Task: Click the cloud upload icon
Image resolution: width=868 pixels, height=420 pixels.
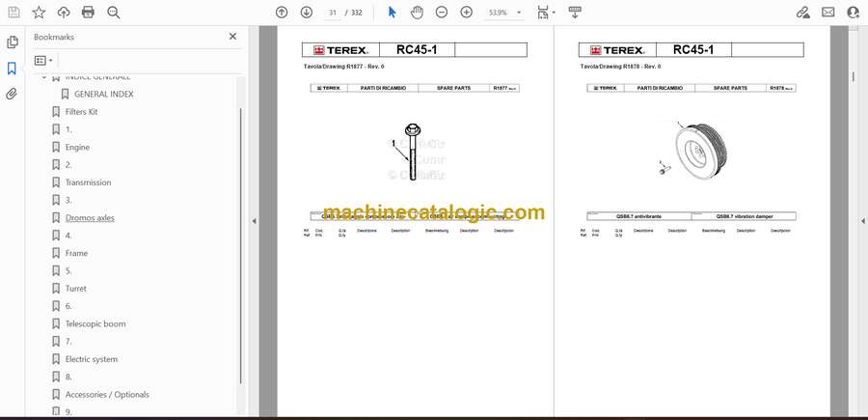Action: [64, 13]
